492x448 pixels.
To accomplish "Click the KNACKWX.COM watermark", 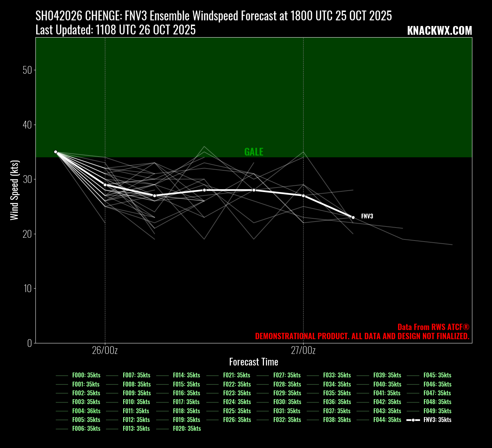I will click(x=439, y=31).
